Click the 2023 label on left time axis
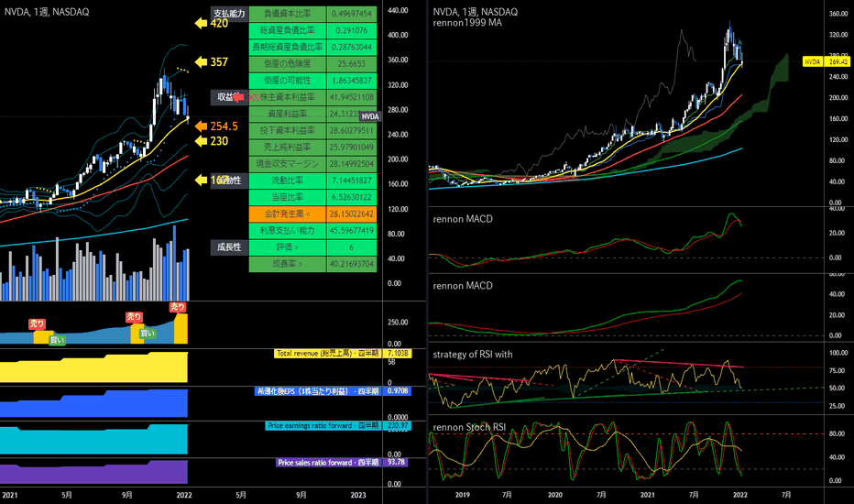This screenshot has height=504, width=854. point(358,495)
